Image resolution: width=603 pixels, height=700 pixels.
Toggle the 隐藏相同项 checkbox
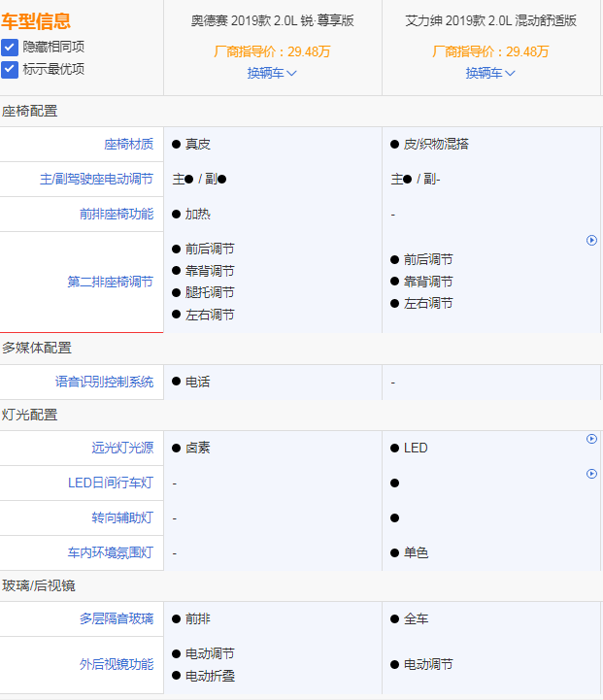10,47
